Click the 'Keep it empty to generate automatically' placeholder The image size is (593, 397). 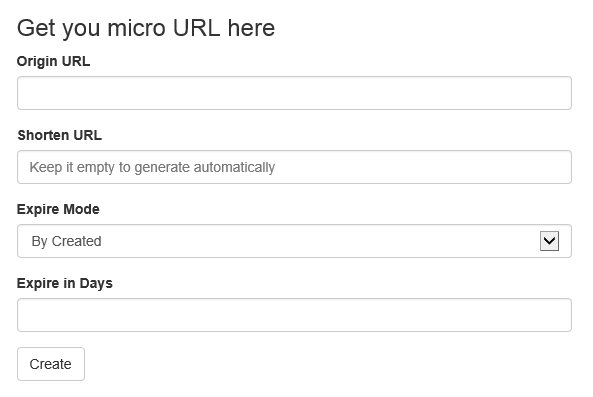click(x=152, y=167)
